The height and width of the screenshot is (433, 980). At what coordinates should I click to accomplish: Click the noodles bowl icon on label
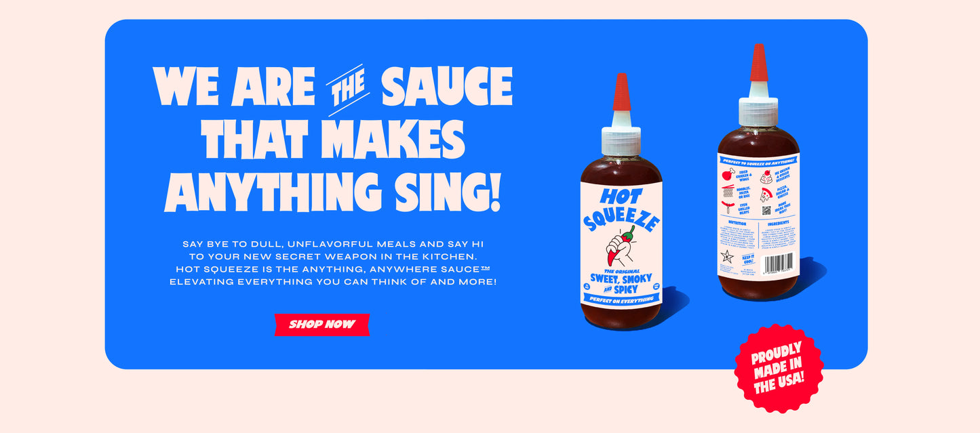tap(728, 191)
